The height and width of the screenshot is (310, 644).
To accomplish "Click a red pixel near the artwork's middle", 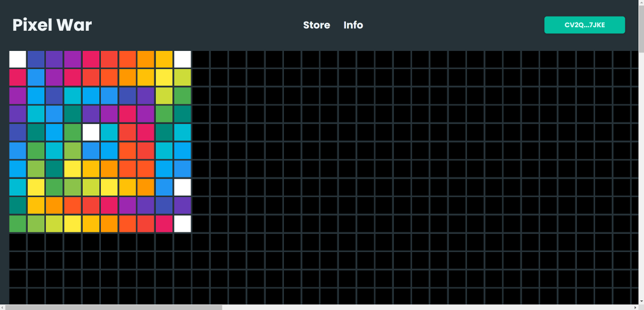I will point(128,132).
